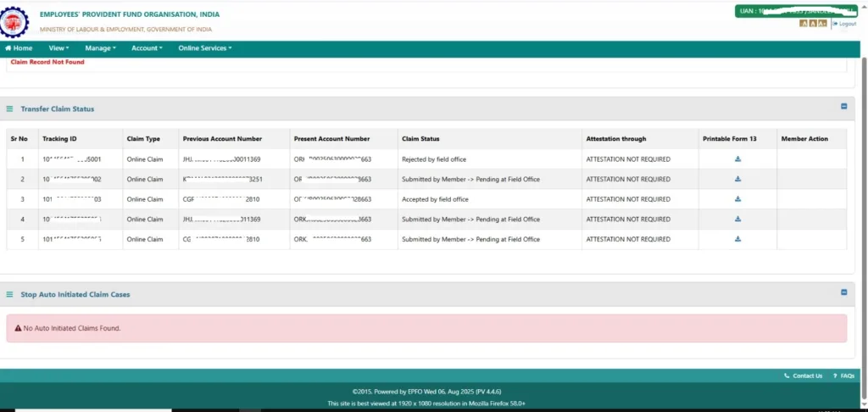Click 'No Auto Initiated Claims Found.' alert text
The height and width of the screenshot is (412, 868).
tap(72, 328)
